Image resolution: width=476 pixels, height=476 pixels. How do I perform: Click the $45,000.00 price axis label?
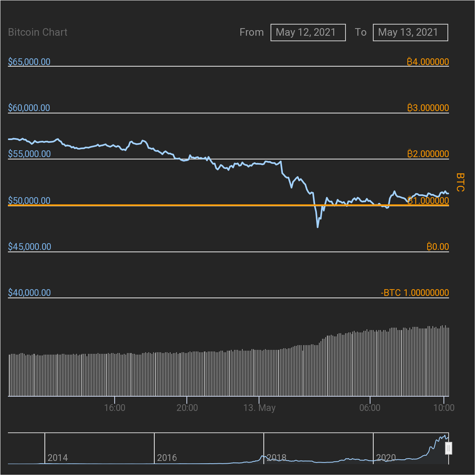(29, 247)
